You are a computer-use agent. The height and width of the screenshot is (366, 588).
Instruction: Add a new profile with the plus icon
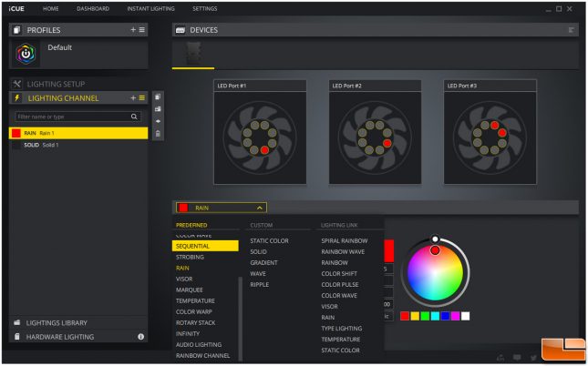pos(133,30)
